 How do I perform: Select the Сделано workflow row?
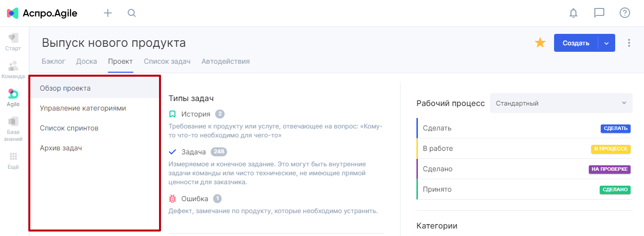[x=524, y=169]
